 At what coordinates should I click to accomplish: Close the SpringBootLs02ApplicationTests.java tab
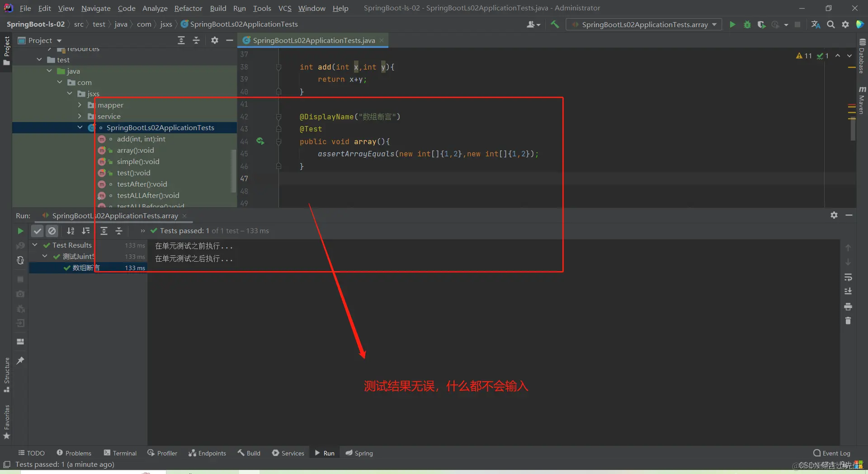pos(382,40)
